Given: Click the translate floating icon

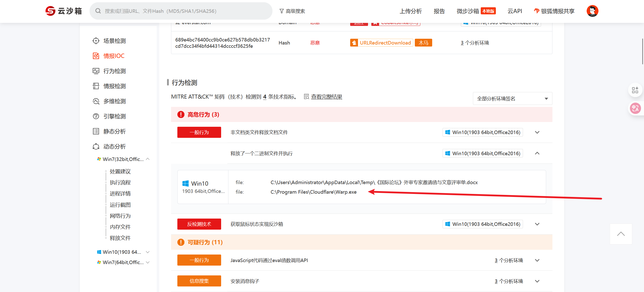Looking at the screenshot, I should [x=635, y=108].
